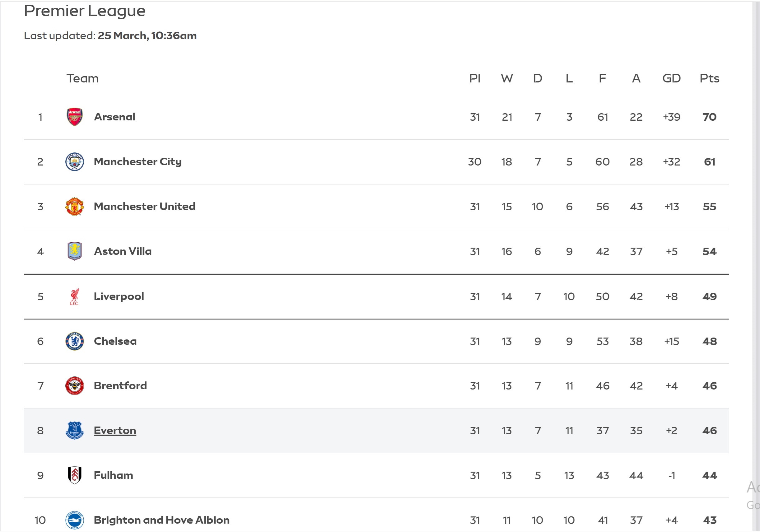Click the Chelsea club crest
The width and height of the screenshot is (760, 532).
coord(74,341)
